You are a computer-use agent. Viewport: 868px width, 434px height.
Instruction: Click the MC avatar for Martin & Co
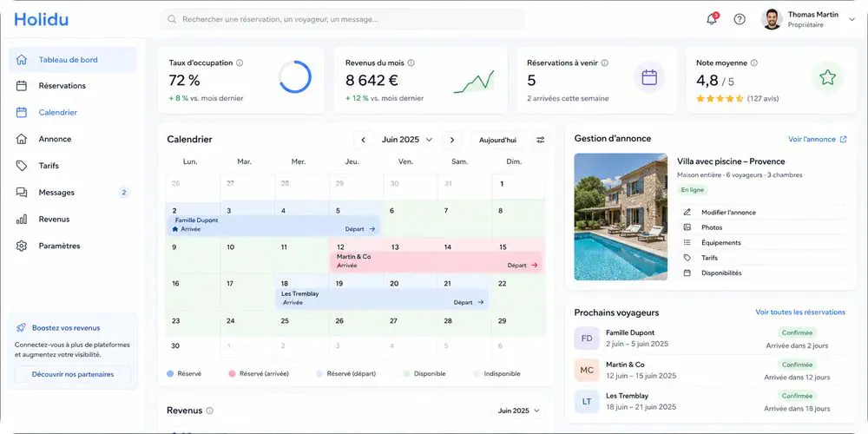587,370
